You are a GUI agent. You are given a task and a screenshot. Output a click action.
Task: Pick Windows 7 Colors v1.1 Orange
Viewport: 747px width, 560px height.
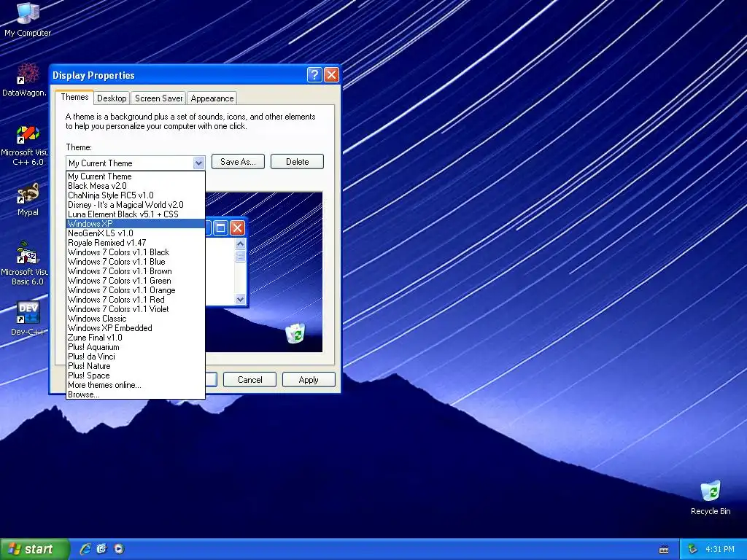tap(136, 290)
